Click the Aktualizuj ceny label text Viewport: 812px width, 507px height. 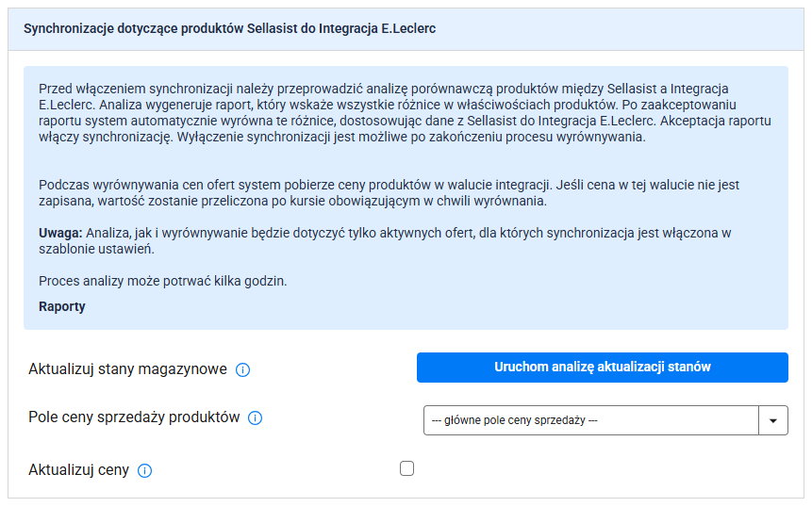pos(79,469)
